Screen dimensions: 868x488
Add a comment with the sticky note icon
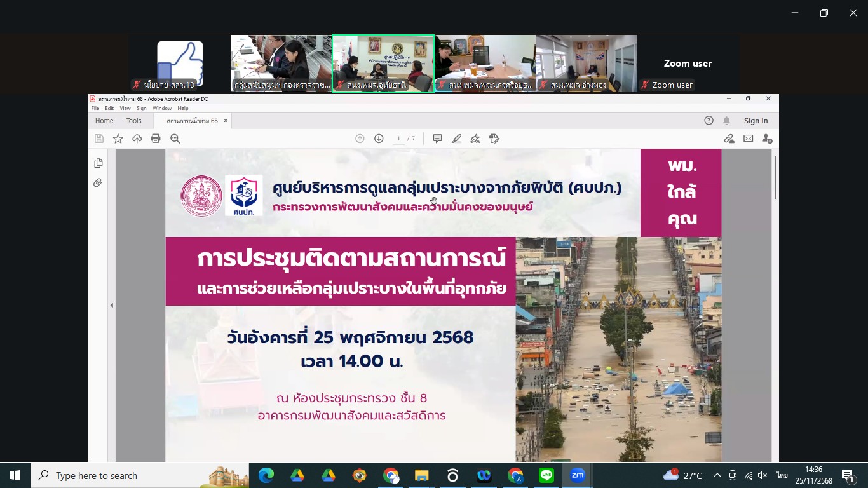[437, 139]
